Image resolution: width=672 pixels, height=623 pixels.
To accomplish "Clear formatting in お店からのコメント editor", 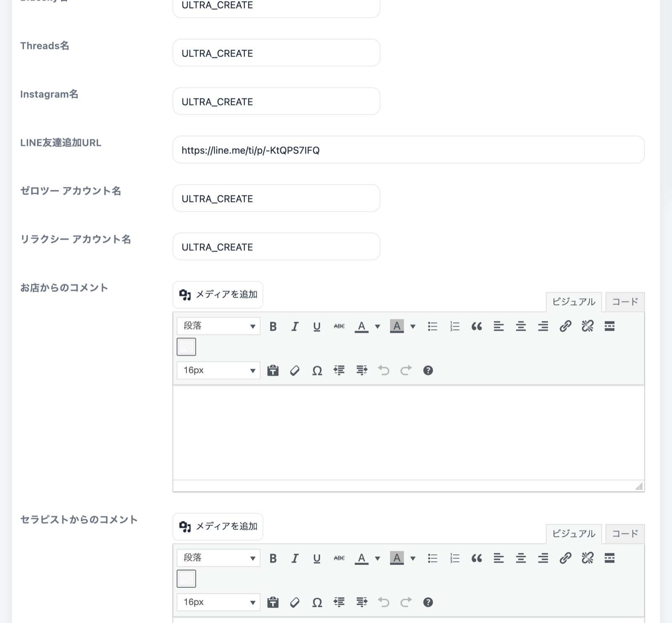I will tap(295, 370).
